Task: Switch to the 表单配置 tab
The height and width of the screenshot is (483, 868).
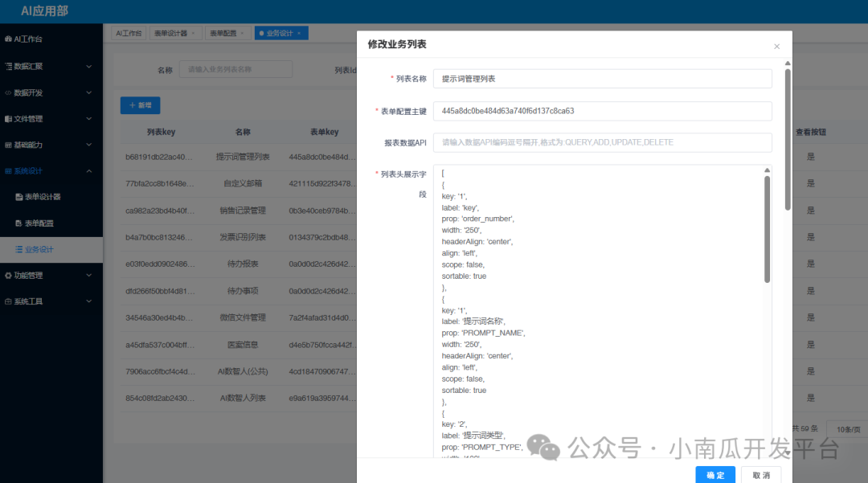Action: click(x=223, y=33)
